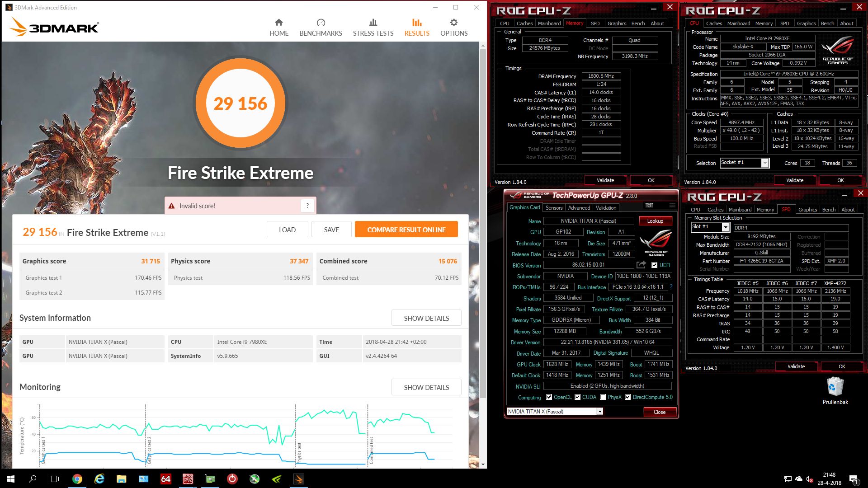Click the BIOS export share icon in GPU-Z
This screenshot has height=488, width=868.
pos(641,265)
